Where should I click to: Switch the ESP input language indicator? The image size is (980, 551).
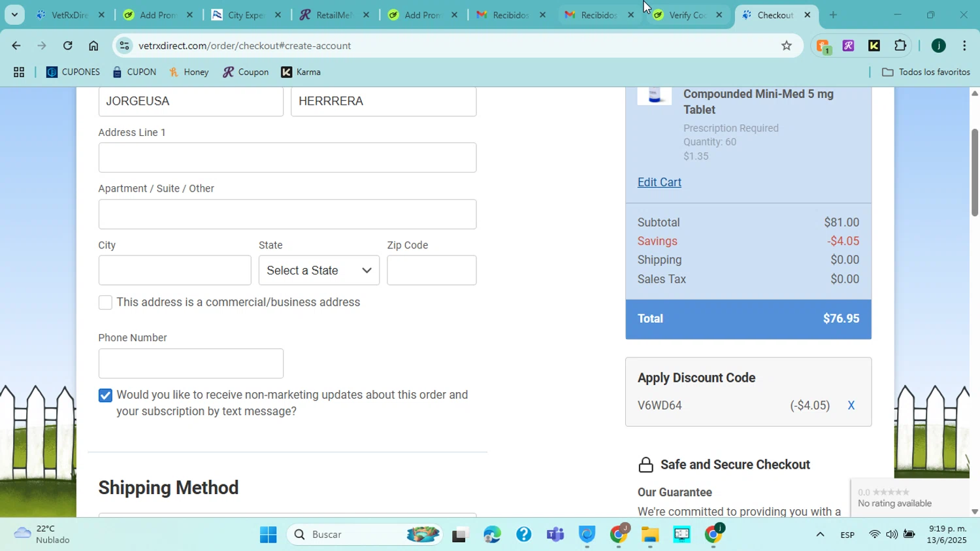(847, 535)
